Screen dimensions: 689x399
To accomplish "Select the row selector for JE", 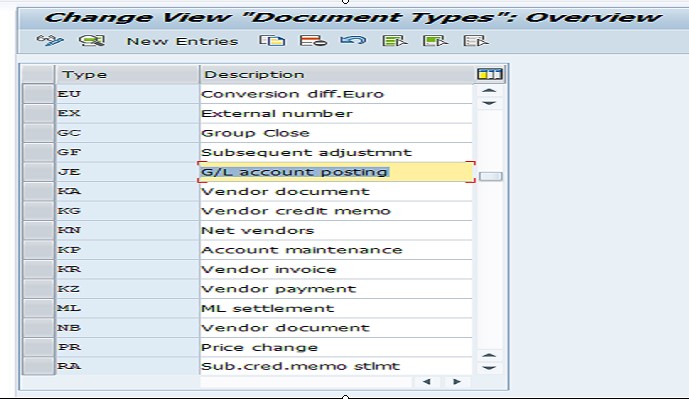I will click(38, 172).
